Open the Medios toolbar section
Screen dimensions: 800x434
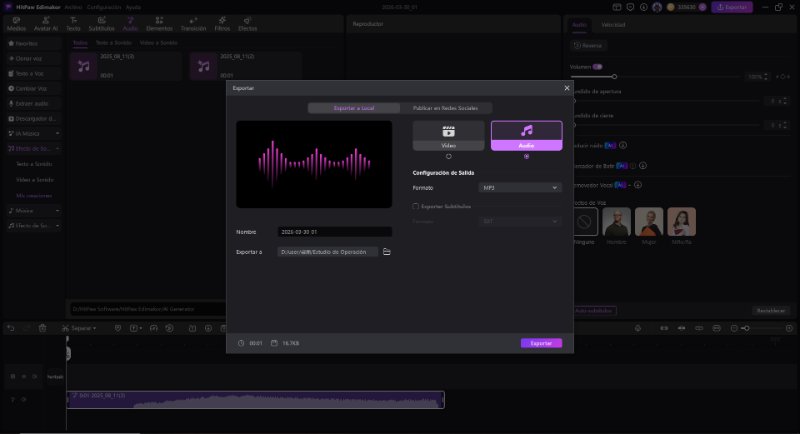pos(16,24)
